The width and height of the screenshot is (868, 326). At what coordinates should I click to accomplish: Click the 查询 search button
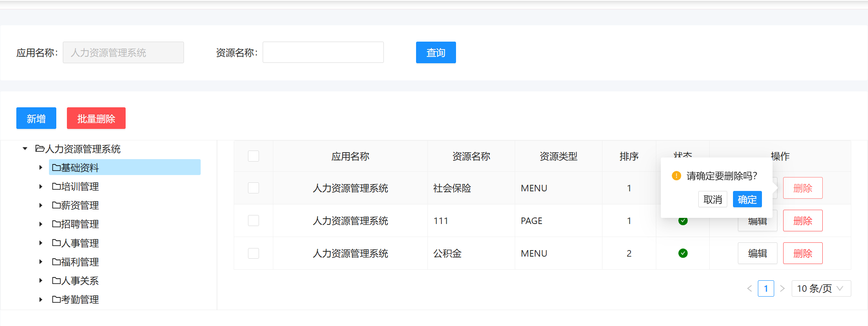(436, 53)
